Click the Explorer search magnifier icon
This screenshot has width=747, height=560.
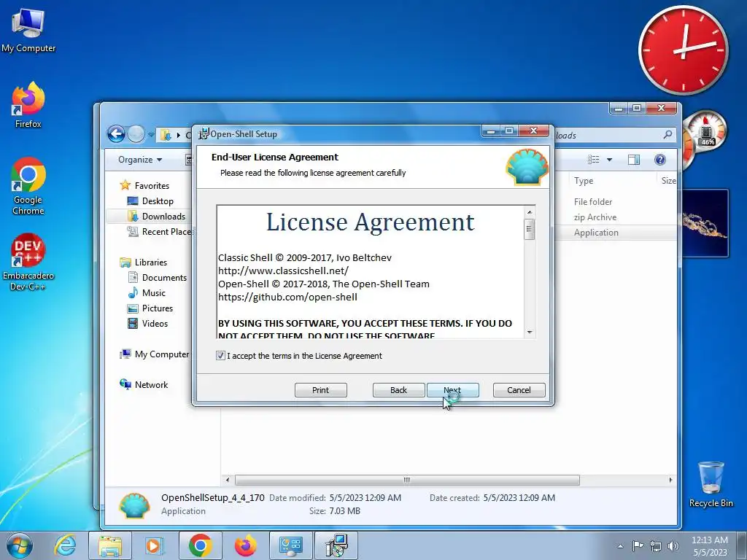click(668, 135)
